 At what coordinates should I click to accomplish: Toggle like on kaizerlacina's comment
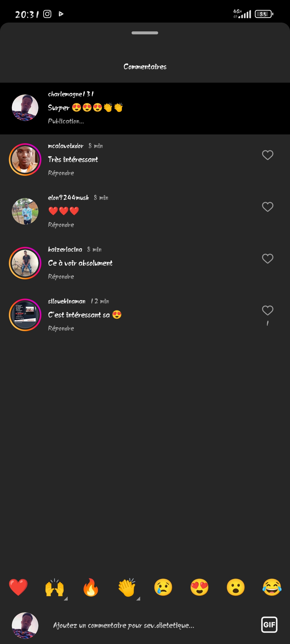click(267, 259)
